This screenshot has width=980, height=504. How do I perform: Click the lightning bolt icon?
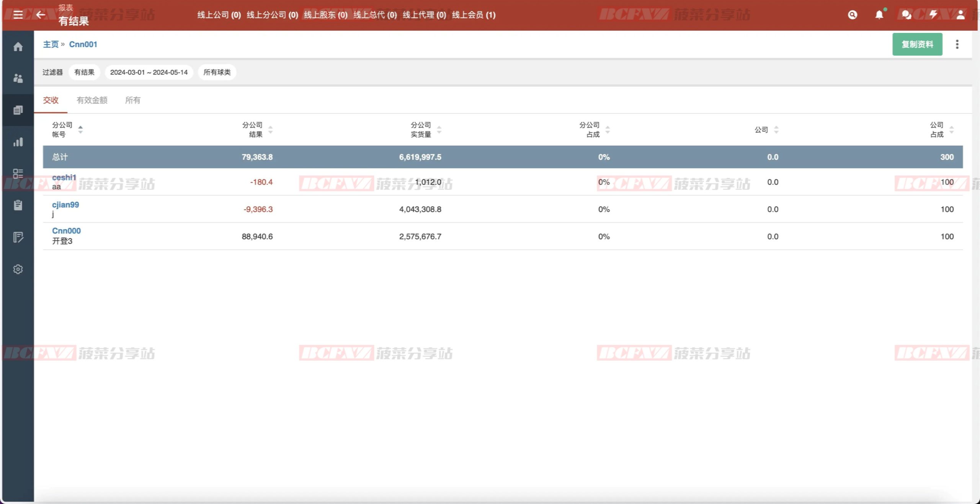click(933, 15)
